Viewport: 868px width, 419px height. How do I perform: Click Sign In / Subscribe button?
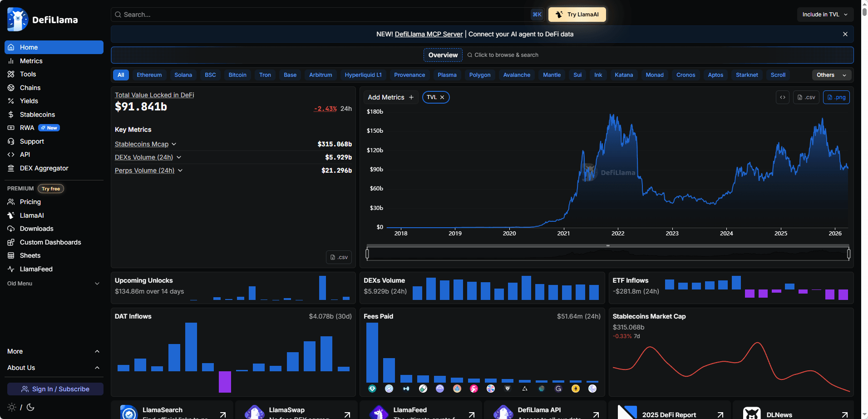coord(55,389)
